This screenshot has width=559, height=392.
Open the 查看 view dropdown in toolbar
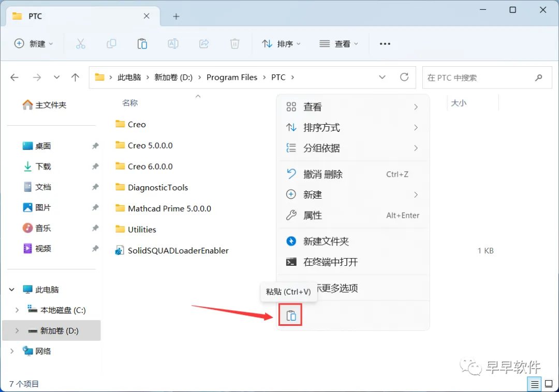tap(339, 44)
